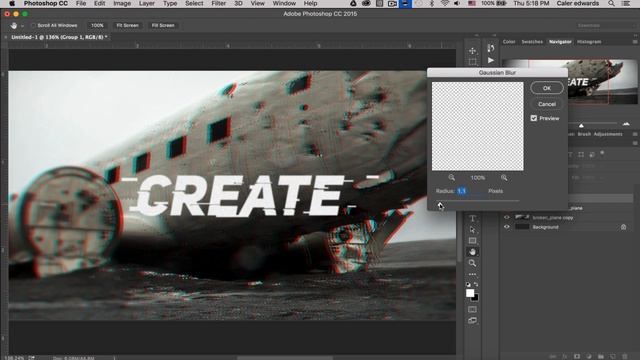
Task: Click new adjustment layer icon
Action: [x=589, y=356]
